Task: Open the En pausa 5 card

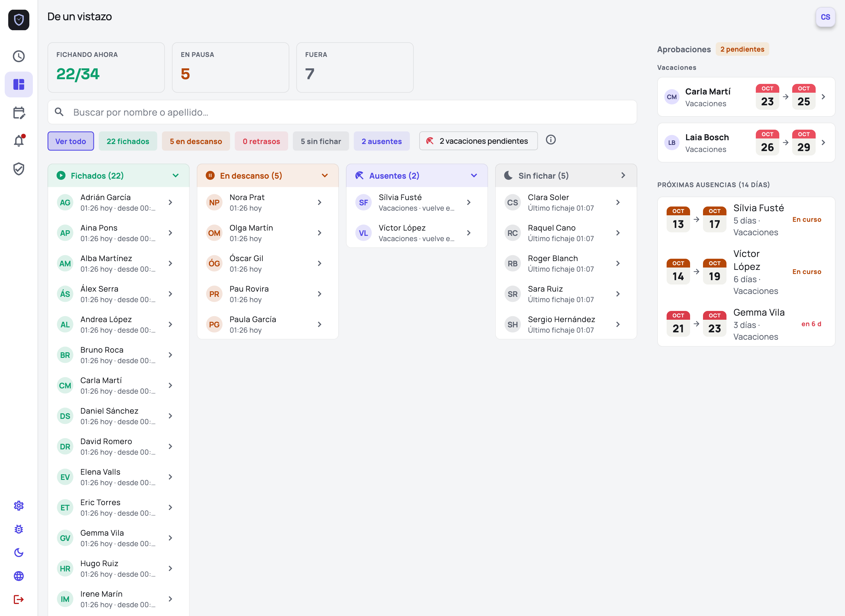Action: pos(230,67)
